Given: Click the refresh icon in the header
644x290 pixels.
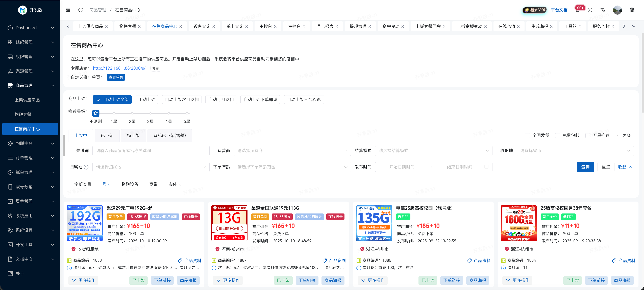Looking at the screenshot, I should [81, 10].
